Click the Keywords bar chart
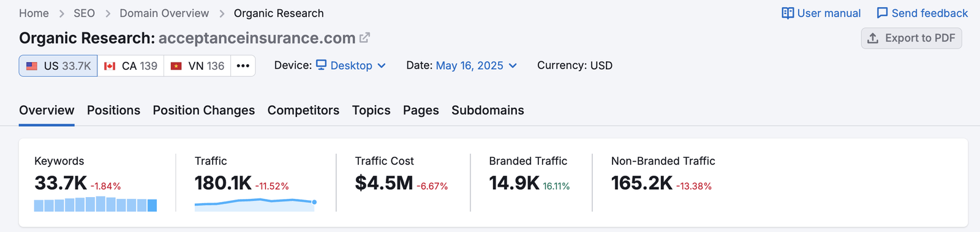The width and height of the screenshot is (980, 232). tap(96, 204)
